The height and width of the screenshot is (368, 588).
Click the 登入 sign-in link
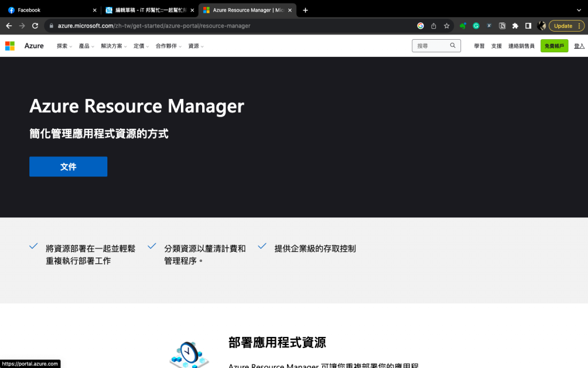click(x=579, y=46)
